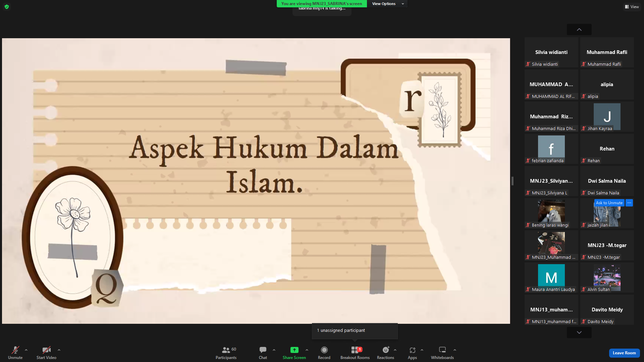Image resolution: width=644 pixels, height=362 pixels.
Task: Start recording with Record button
Action: (324, 353)
